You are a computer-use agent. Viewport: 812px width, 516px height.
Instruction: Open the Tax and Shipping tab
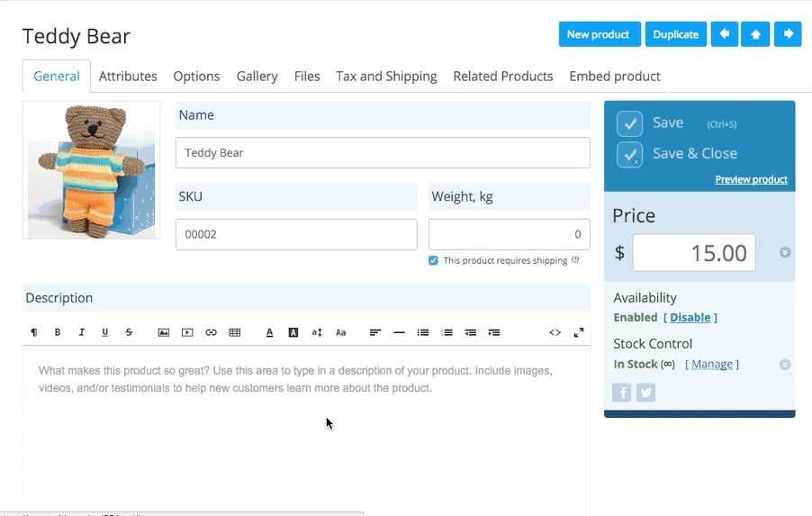[386, 77]
